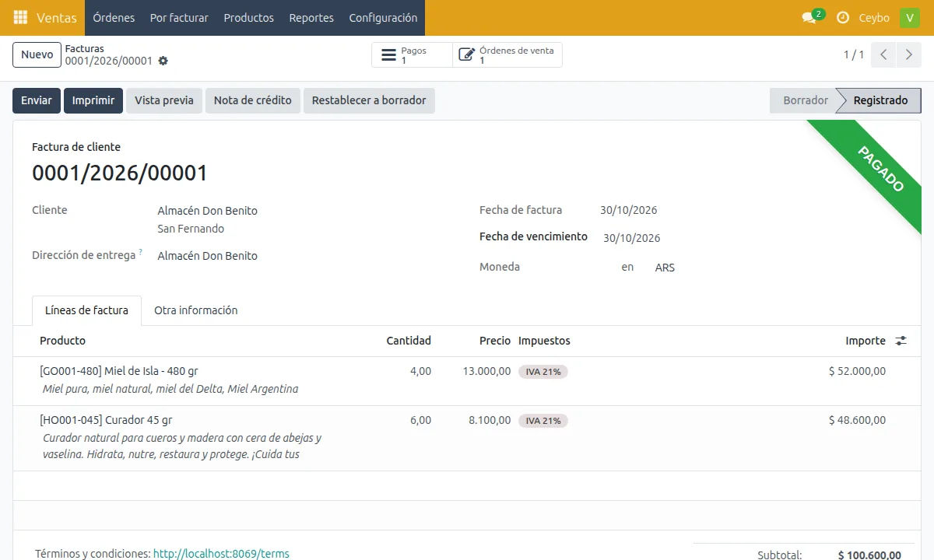The image size is (934, 560).
Task: Open the Por facturar menu
Action: [179, 18]
